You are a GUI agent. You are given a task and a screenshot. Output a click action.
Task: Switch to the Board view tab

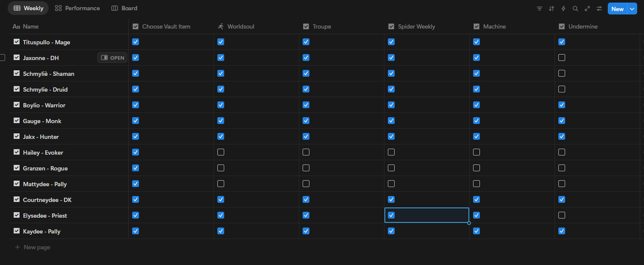(125, 9)
